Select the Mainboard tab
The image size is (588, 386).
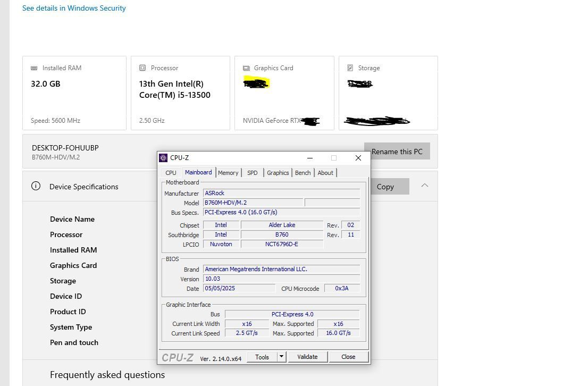click(x=198, y=172)
